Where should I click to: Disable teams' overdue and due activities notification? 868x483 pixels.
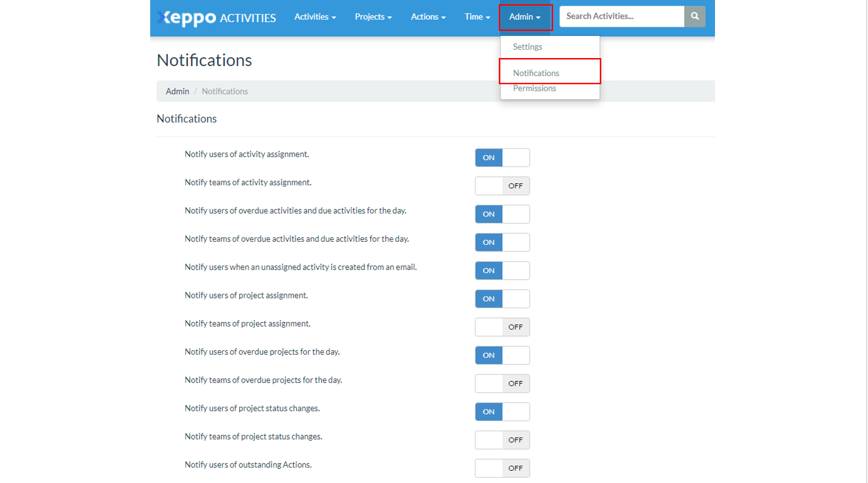[x=502, y=242]
